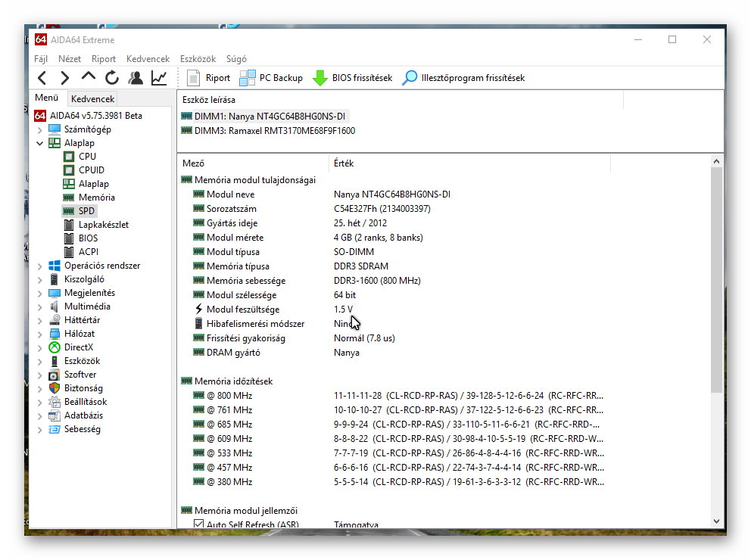This screenshot has width=751, height=560.
Task: Expand the Számítógép tree node
Action: pos(40,129)
